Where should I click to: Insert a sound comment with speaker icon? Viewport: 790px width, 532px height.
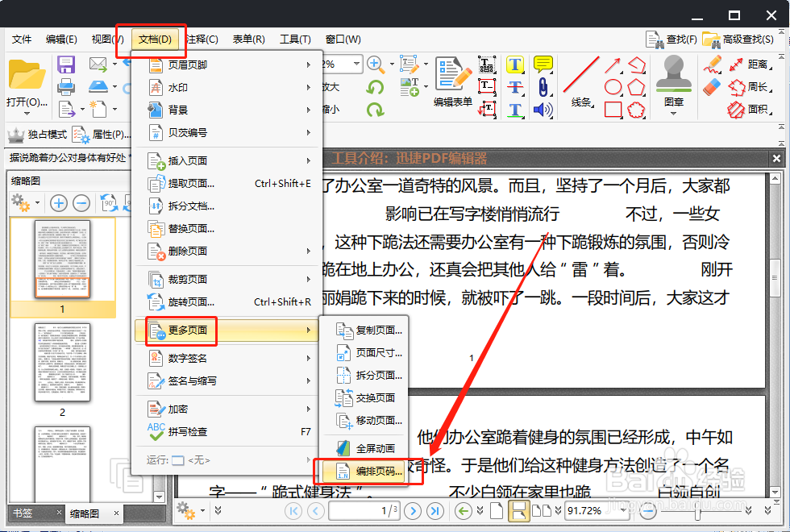click(x=543, y=109)
